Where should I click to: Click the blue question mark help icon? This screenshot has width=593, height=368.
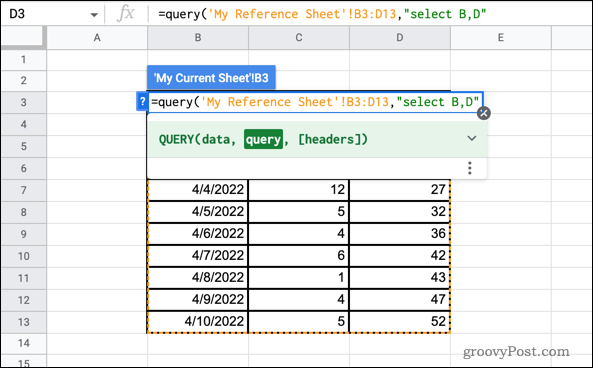click(142, 102)
